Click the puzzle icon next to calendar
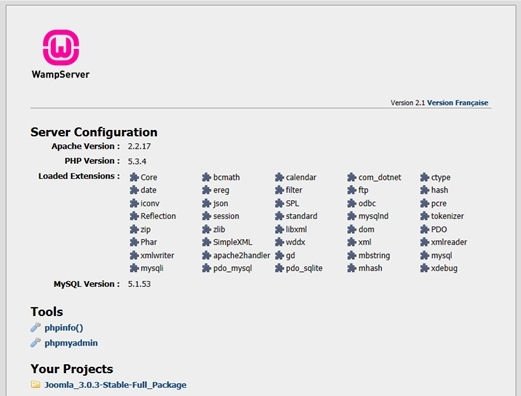 pos(279,177)
